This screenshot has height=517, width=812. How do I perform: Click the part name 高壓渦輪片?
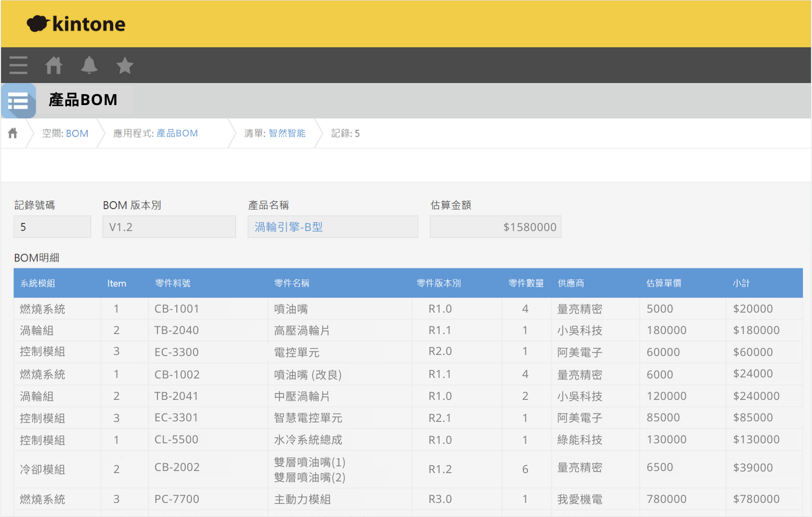point(302,330)
